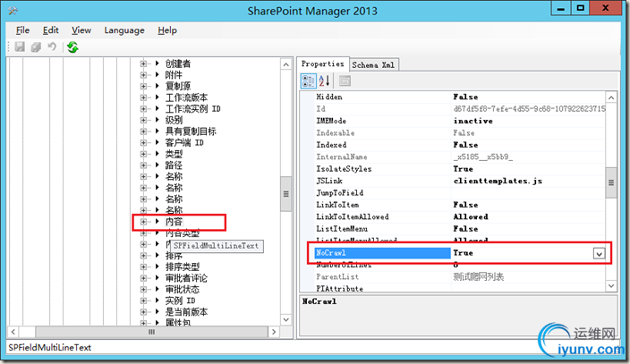Viewport: 630px width, 364px height.
Task: Select the ParentList property row
Action: 460,277
